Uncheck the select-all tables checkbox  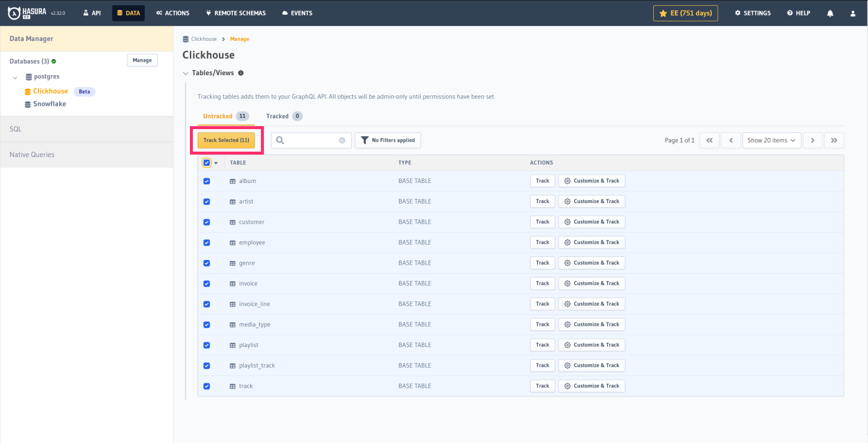tap(206, 163)
